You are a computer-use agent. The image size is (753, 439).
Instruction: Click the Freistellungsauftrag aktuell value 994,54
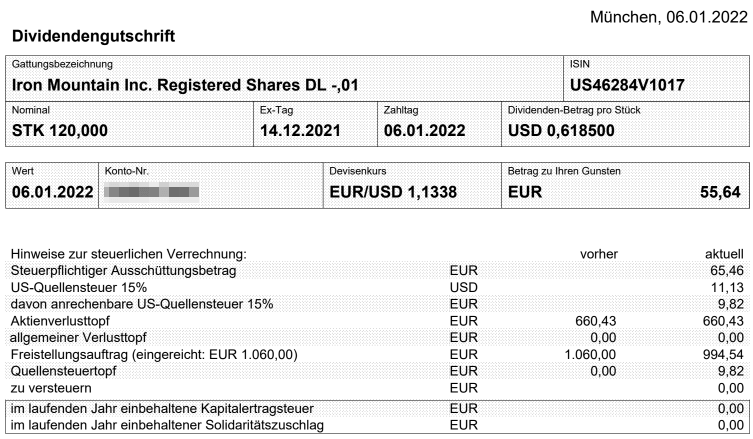[x=723, y=354]
